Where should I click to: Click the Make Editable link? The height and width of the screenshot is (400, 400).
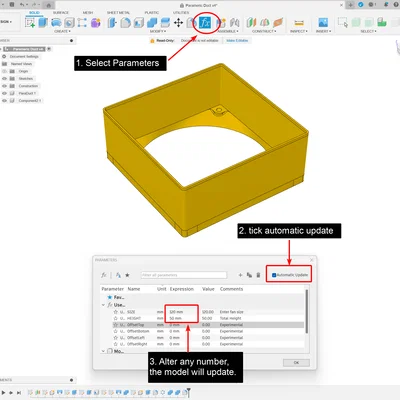coord(237,40)
